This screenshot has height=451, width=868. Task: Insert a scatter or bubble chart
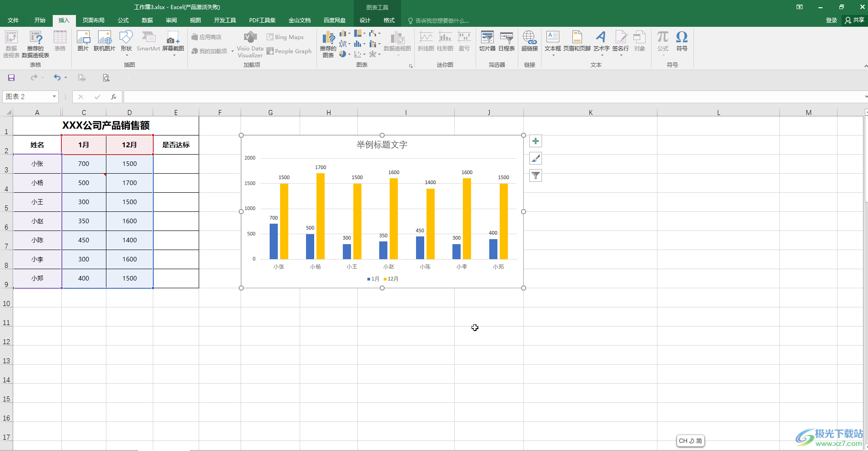click(x=360, y=54)
